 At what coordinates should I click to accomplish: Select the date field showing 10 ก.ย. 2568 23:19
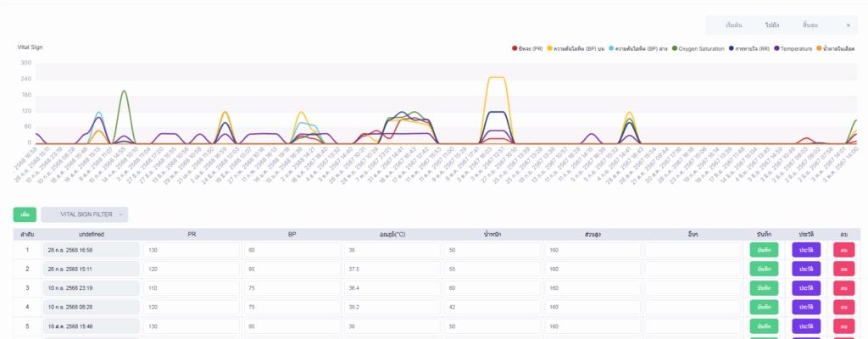click(x=90, y=288)
